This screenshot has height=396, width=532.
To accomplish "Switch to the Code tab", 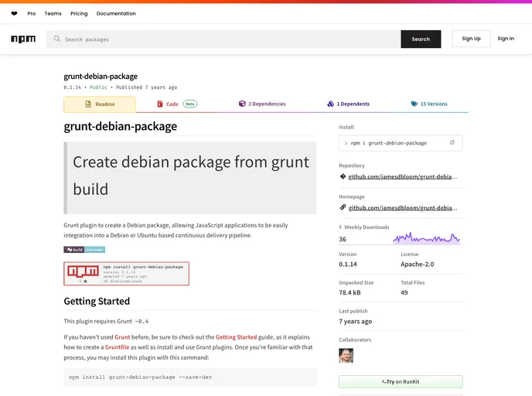I will 177,104.
